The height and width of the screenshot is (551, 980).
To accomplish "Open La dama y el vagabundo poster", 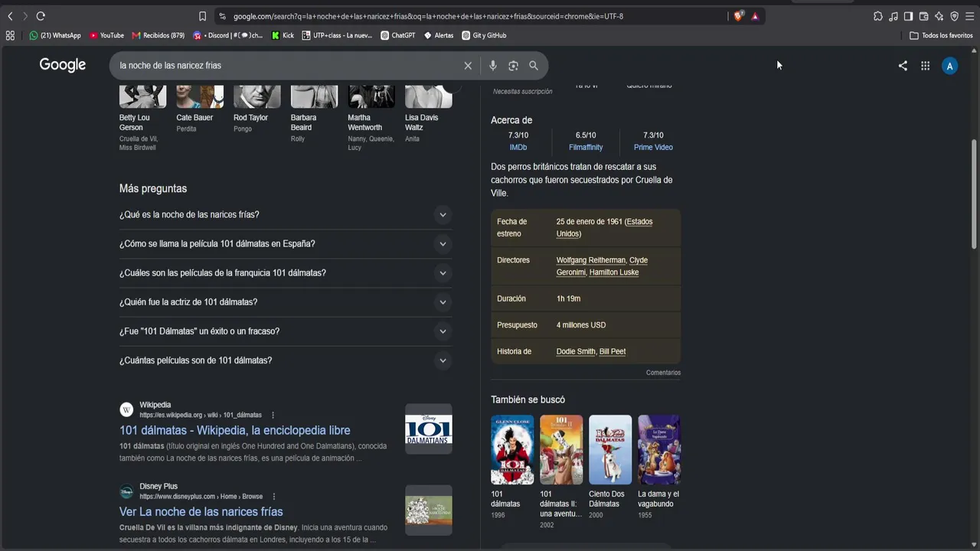I will click(x=659, y=450).
